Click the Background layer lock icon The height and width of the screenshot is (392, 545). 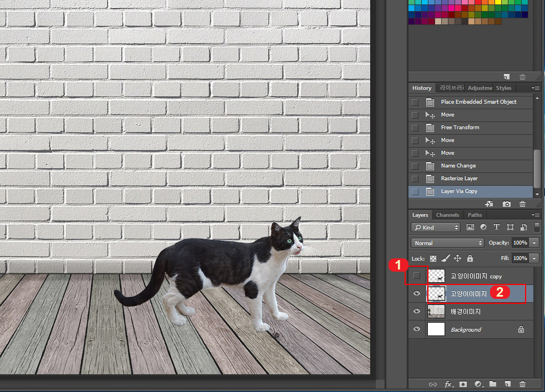click(521, 329)
